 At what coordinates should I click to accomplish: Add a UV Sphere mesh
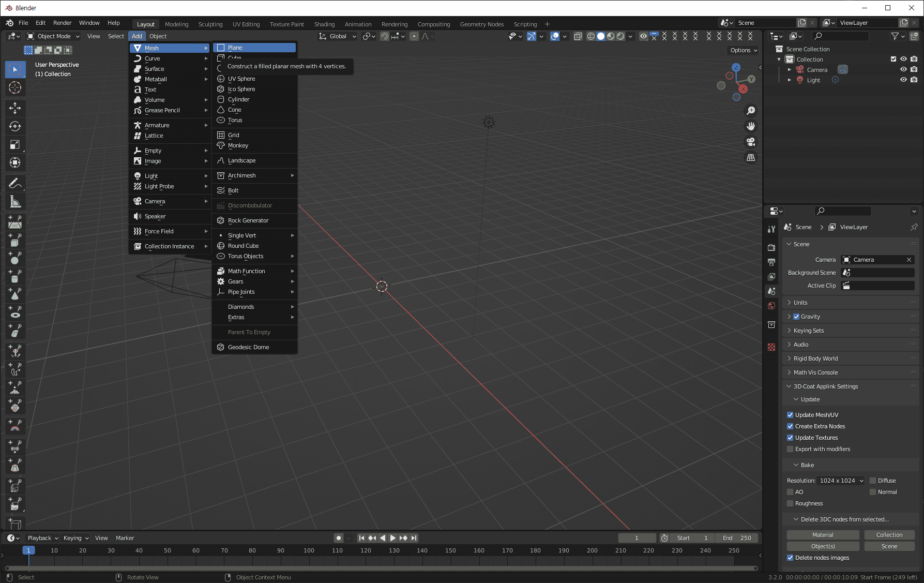[254, 79]
